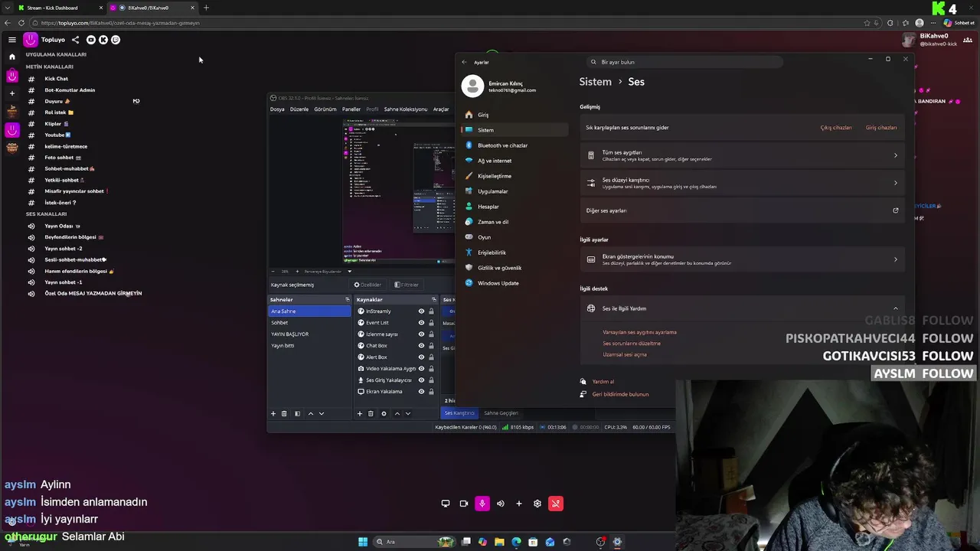Click the Topluyo home icon in sidebar
Image resolution: width=980 pixels, height=551 pixels.
point(11,57)
